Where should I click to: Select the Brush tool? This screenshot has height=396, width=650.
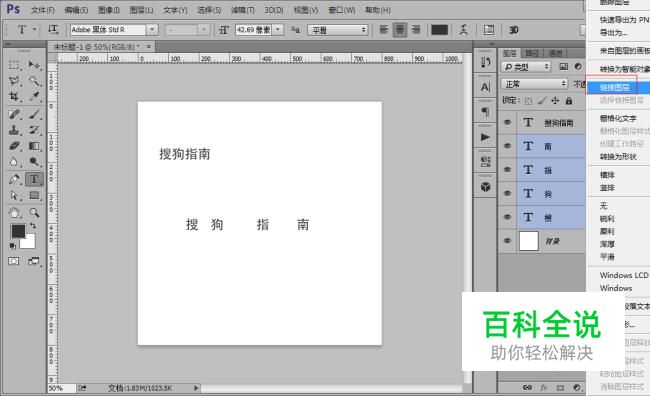point(34,114)
